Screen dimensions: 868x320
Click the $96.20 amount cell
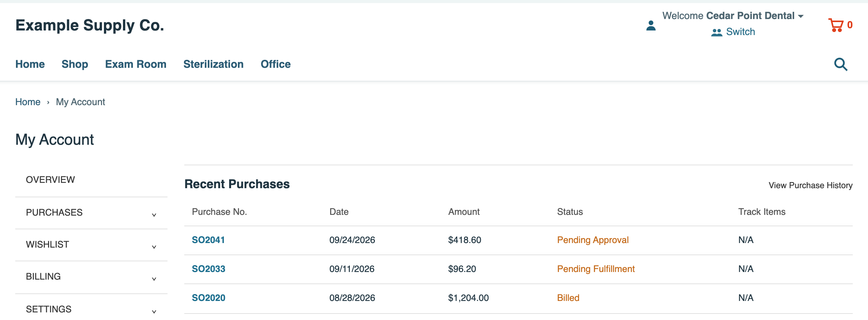click(462, 269)
